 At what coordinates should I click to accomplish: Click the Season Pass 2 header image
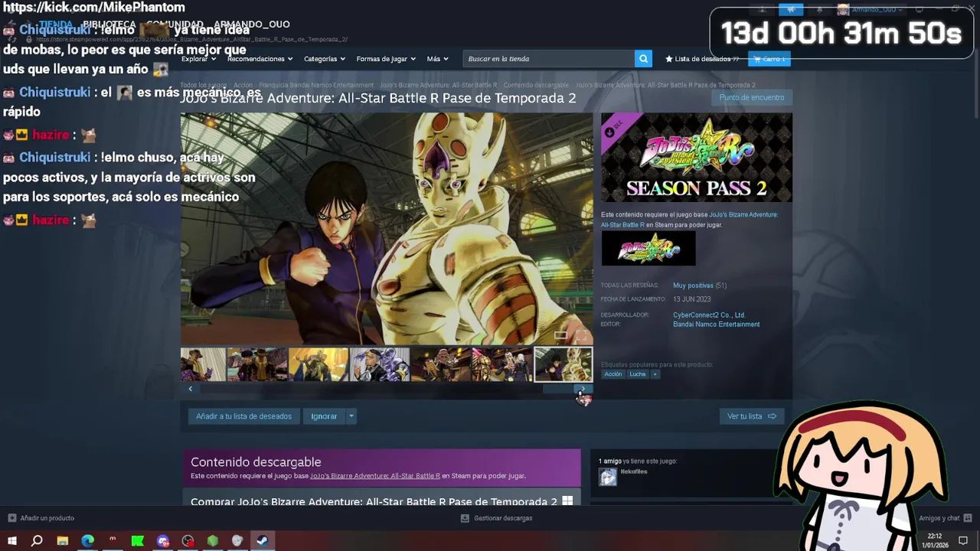(696, 158)
